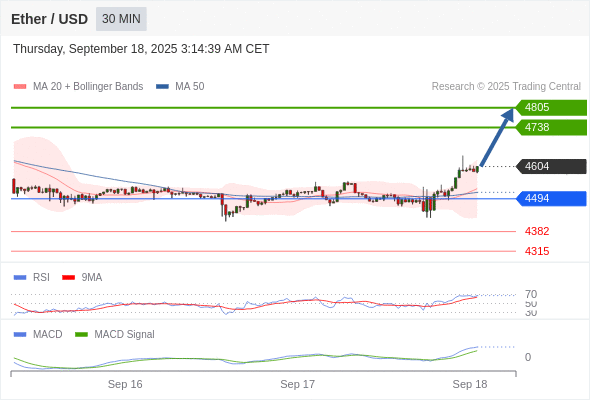Click the pink MA 20 Bollinger legend swatch
This screenshot has height=400, width=590.
[x=20, y=87]
